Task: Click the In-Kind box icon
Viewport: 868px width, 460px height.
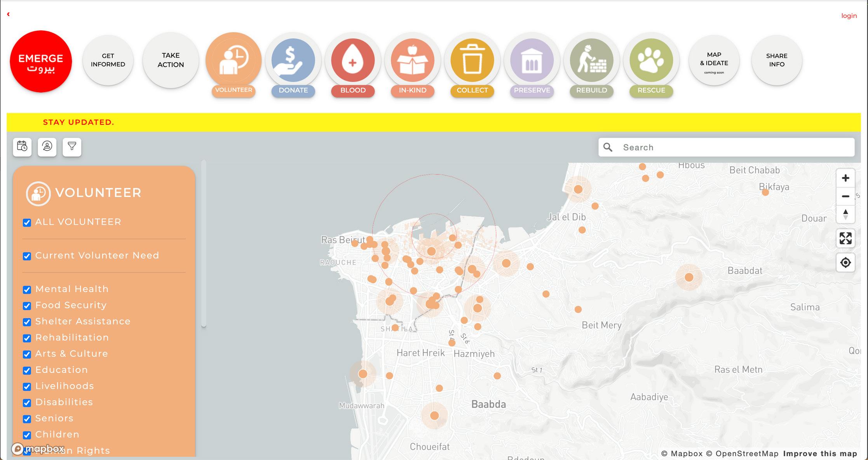Action: click(413, 61)
